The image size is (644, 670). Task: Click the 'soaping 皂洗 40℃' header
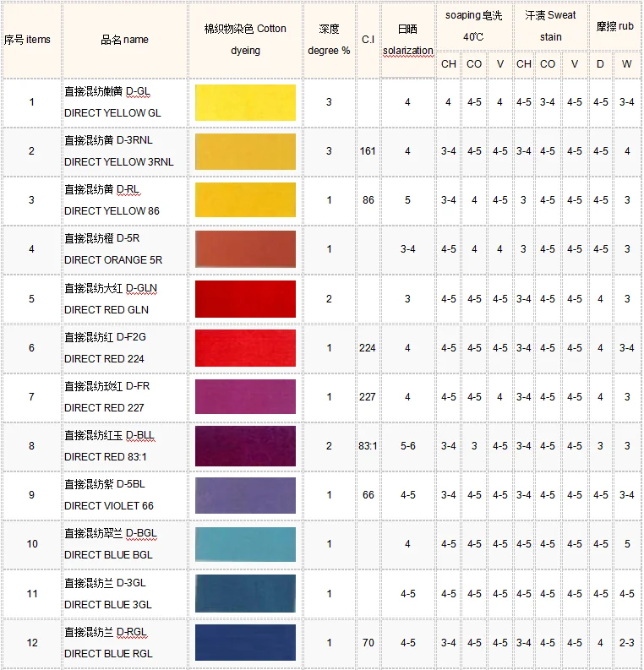473,26
